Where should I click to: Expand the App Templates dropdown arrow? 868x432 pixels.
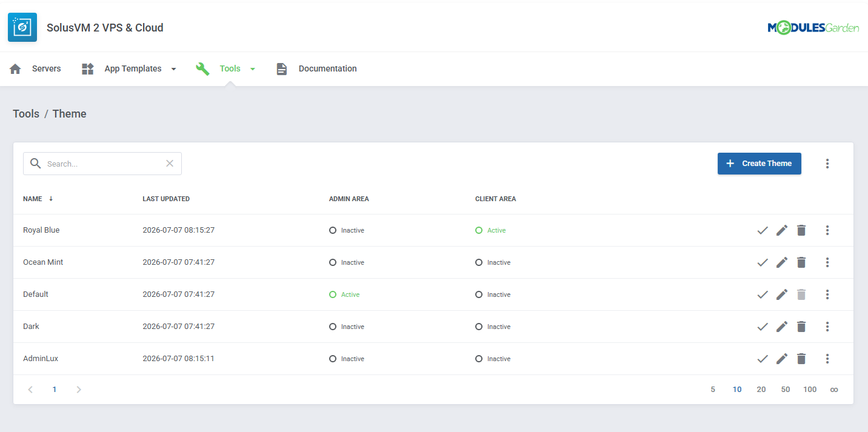point(173,69)
